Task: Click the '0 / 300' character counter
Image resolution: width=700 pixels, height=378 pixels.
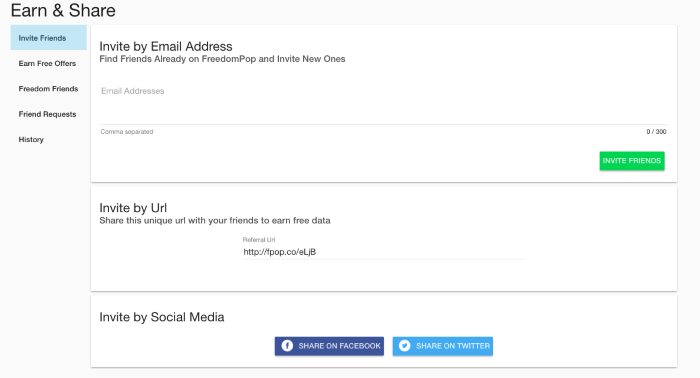Action: (656, 132)
